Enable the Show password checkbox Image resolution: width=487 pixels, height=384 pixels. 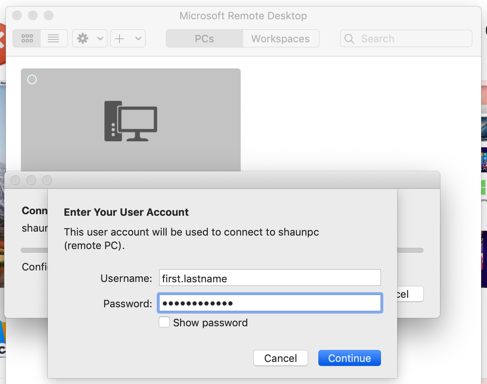pyautogui.click(x=164, y=322)
